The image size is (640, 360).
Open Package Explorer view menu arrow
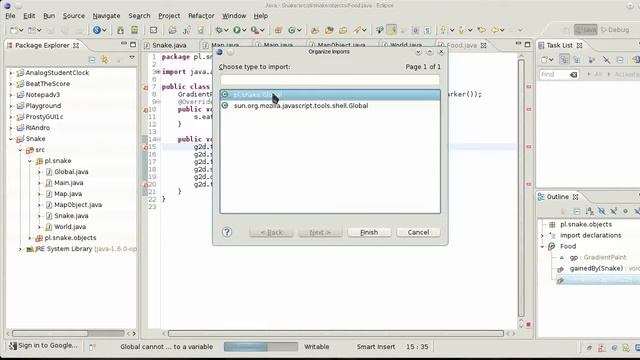[x=132, y=58]
